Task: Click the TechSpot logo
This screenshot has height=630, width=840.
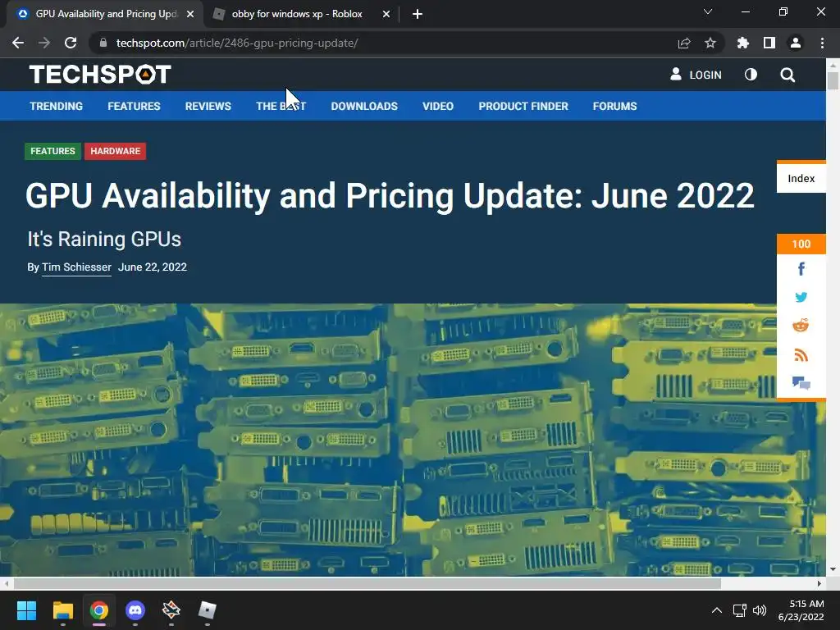Action: coord(100,75)
